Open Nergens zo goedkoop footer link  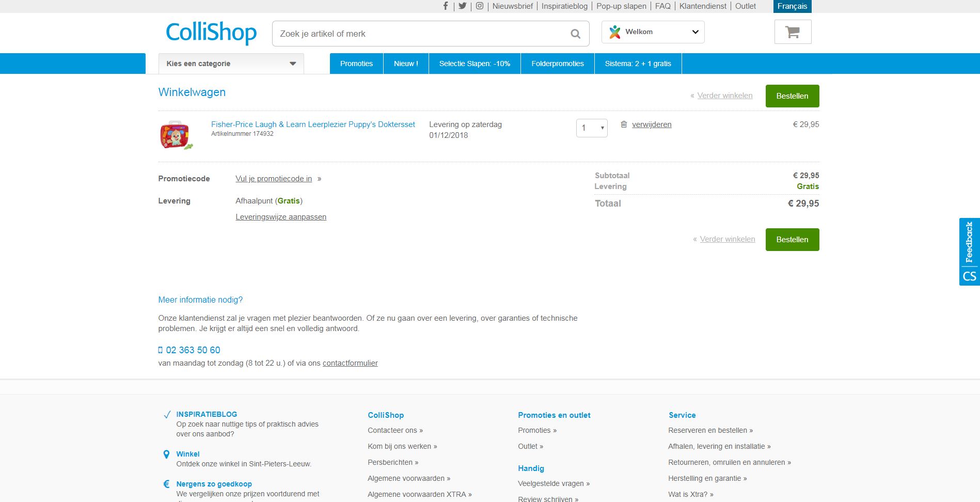pyautogui.click(x=214, y=484)
